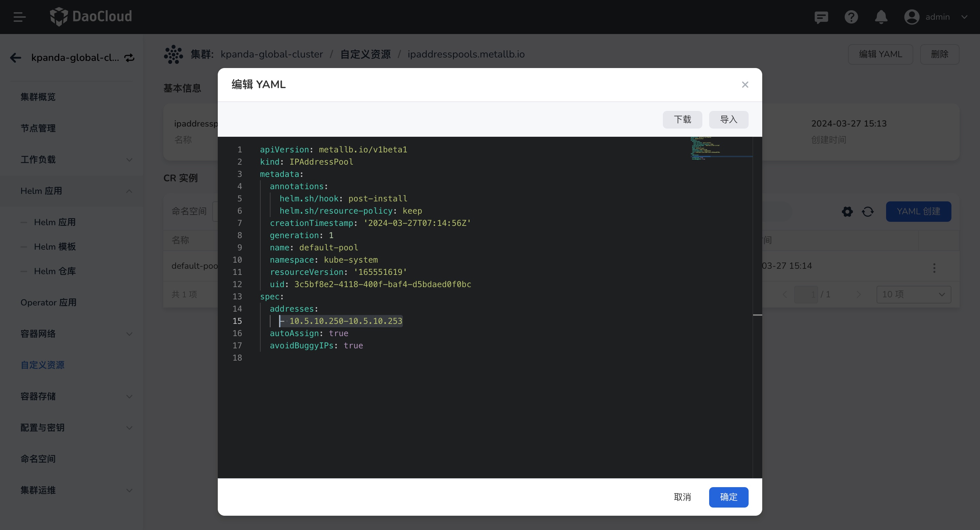Click the 确定 confirm button

(x=728, y=497)
